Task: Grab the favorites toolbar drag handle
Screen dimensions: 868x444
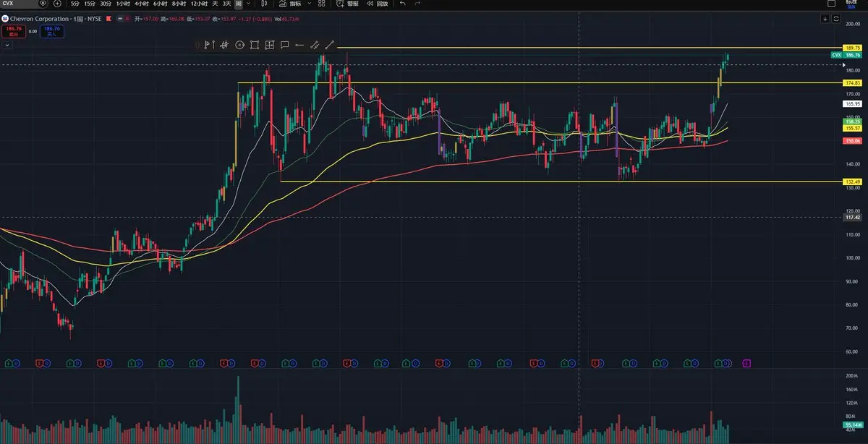Action: [x=198, y=45]
